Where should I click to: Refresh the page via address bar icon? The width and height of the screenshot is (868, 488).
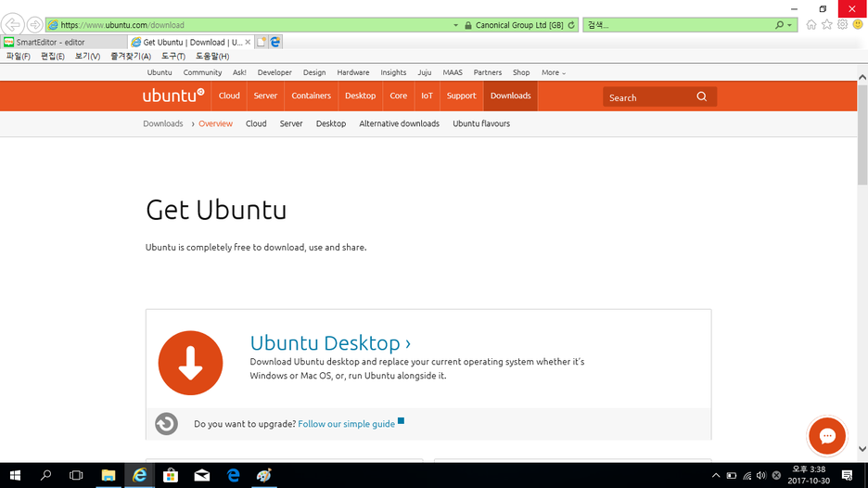click(x=571, y=25)
